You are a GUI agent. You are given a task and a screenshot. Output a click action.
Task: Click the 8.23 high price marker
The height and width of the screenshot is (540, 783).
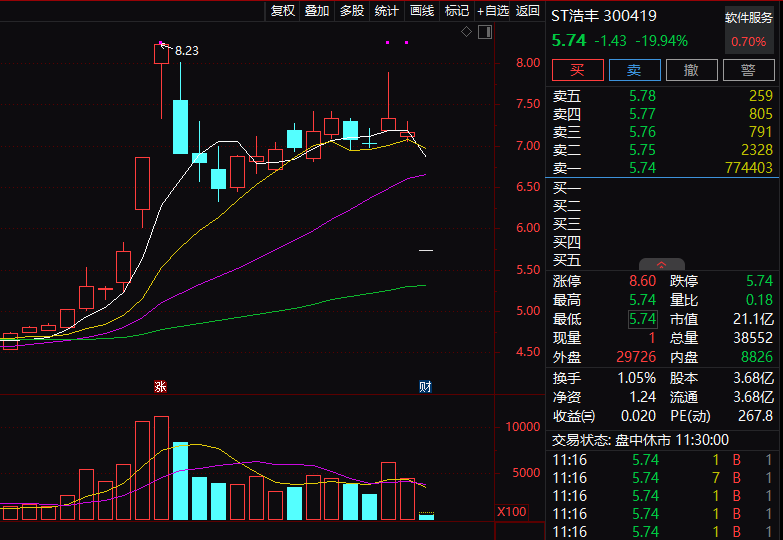tap(187, 50)
